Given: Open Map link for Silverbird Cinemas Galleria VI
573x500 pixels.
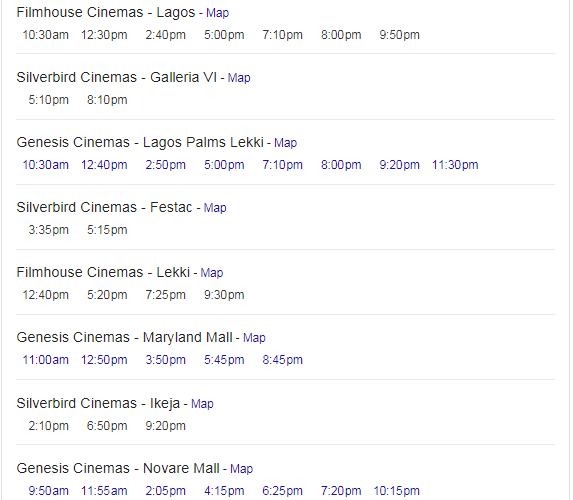Looking at the screenshot, I should coord(239,78).
